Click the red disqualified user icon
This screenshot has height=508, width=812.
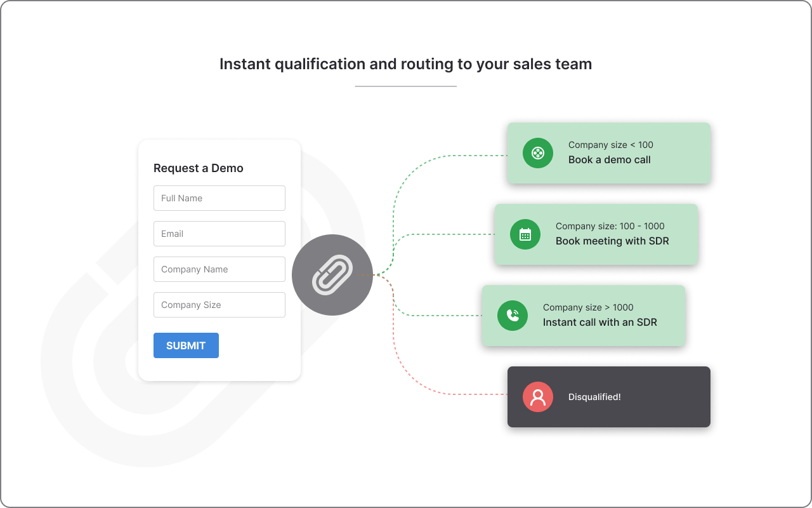click(x=537, y=397)
